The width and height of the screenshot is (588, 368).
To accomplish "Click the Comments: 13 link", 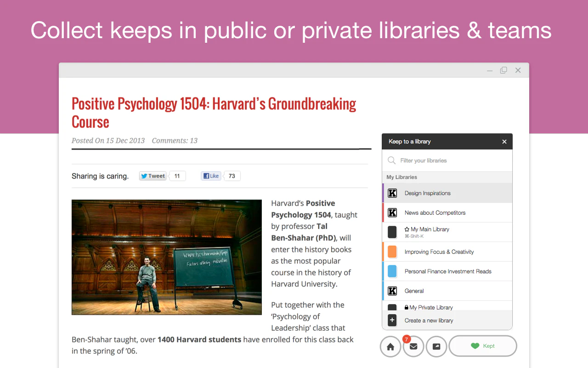I will pos(175,141).
